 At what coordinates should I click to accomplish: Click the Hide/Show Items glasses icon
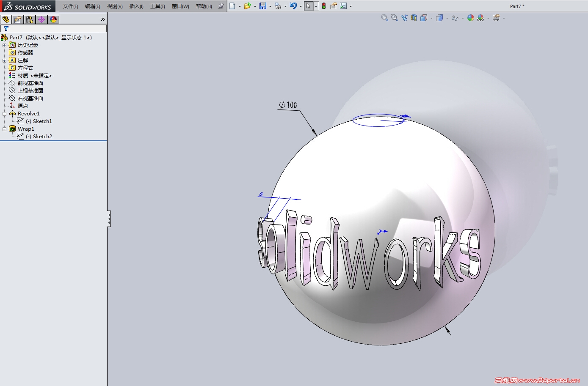455,18
